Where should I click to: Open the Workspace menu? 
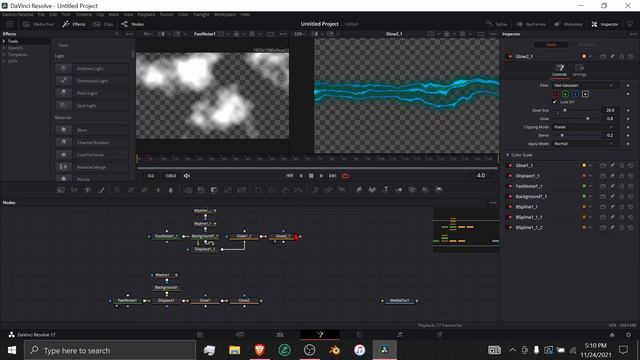click(224, 14)
